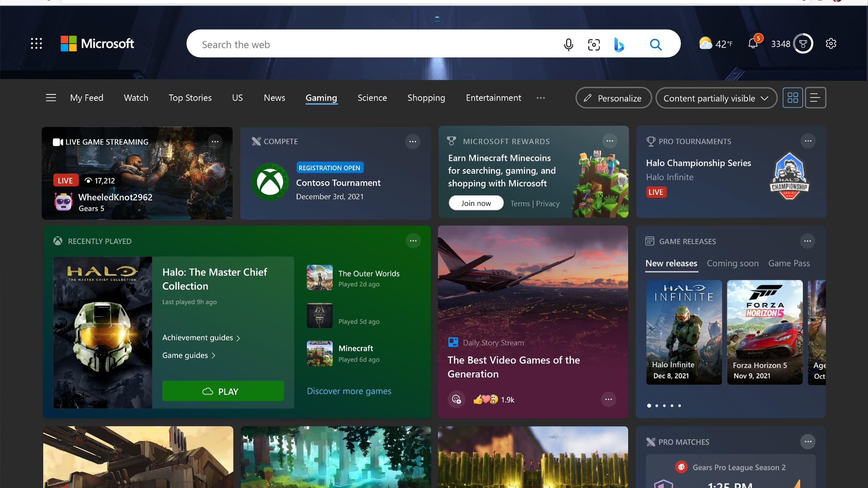
Task: Click Join now for Microsoft Rewards
Action: click(476, 203)
